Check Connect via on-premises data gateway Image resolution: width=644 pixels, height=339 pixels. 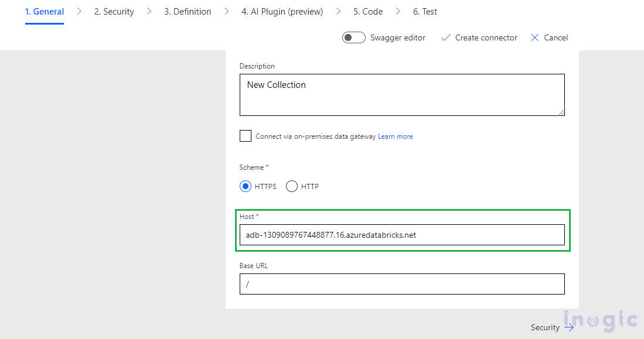[x=245, y=136]
